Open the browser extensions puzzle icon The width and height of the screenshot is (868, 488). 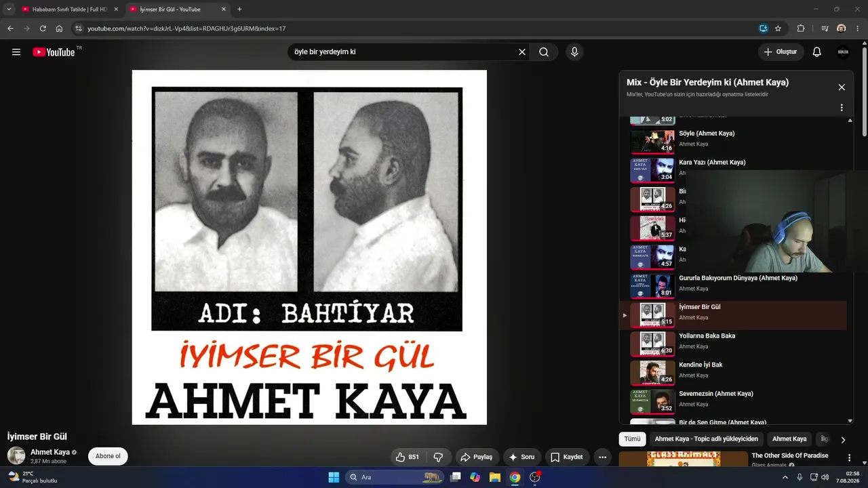(x=801, y=28)
